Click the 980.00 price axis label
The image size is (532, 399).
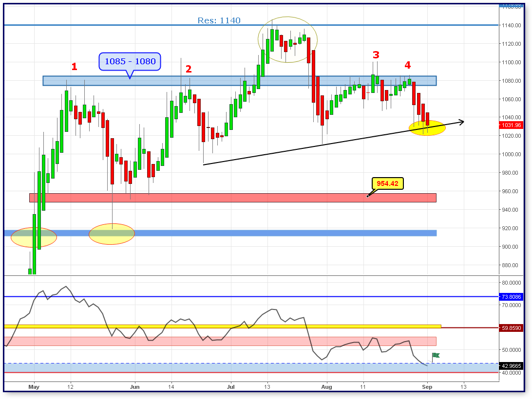(x=510, y=173)
